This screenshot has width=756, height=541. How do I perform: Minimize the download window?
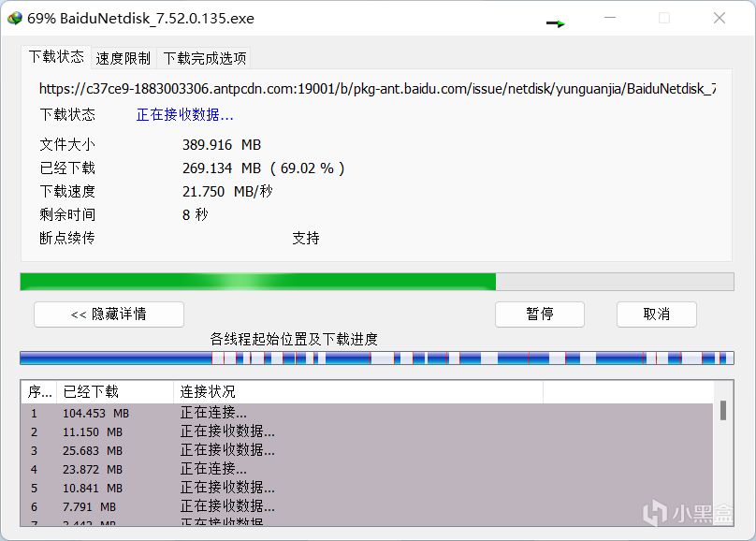[610, 18]
